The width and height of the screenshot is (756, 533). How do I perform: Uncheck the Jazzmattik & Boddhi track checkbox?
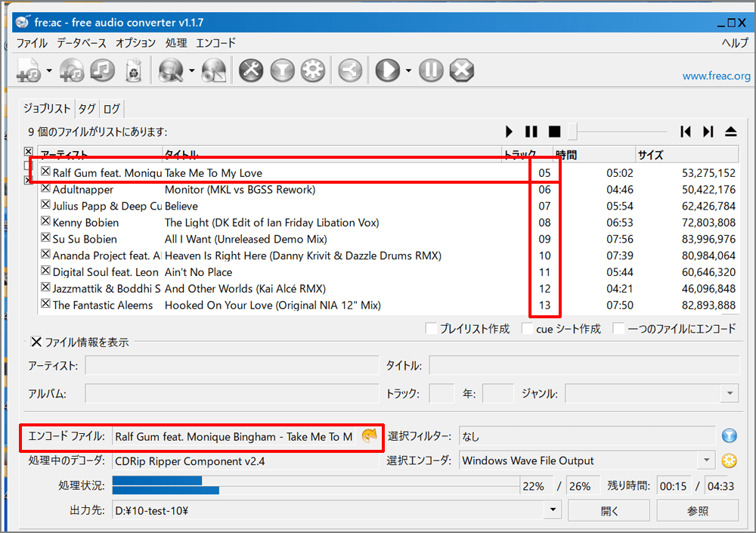click(45, 287)
